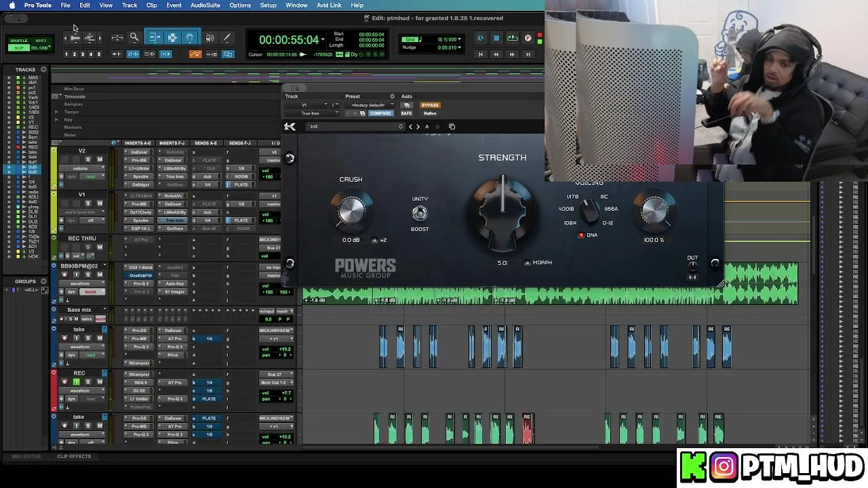Click the audio waveform zoom icon
Image resolution: width=868 pixels, height=488 pixels.
tap(75, 37)
